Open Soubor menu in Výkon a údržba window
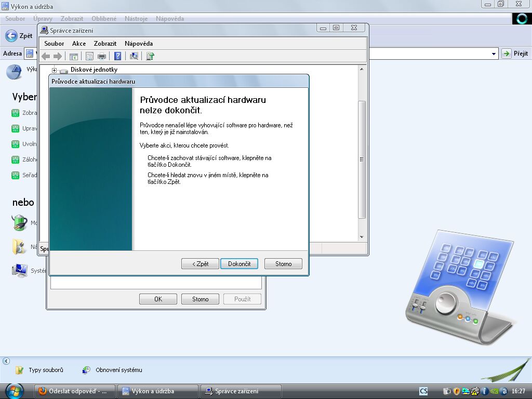532x399 pixels. pos(15,19)
